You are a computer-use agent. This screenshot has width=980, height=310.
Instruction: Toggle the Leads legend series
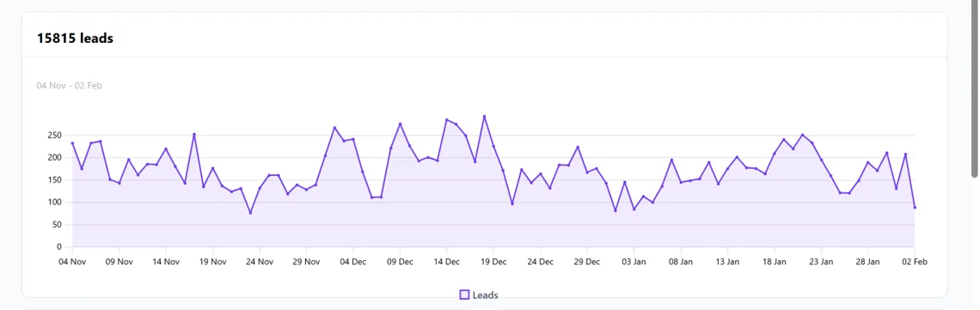click(480, 295)
